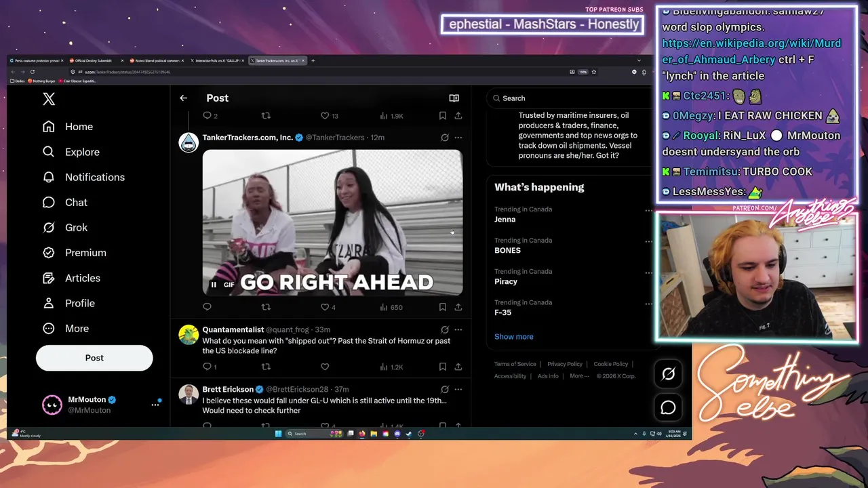Open Cookie Policy link

coord(611,364)
